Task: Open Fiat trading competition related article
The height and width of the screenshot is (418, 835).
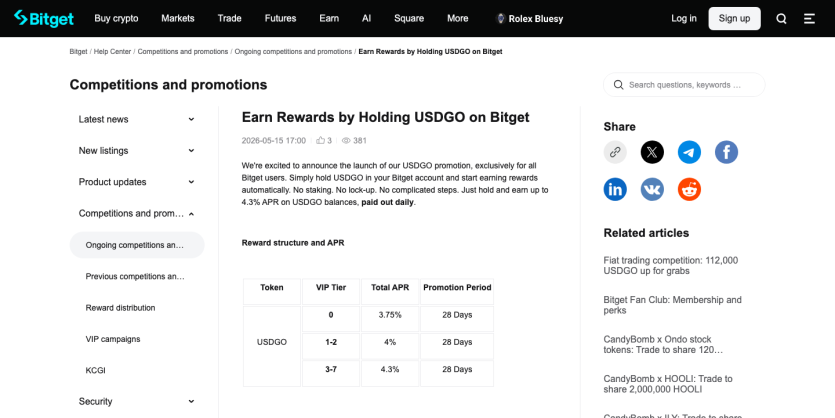Action: 670,266
